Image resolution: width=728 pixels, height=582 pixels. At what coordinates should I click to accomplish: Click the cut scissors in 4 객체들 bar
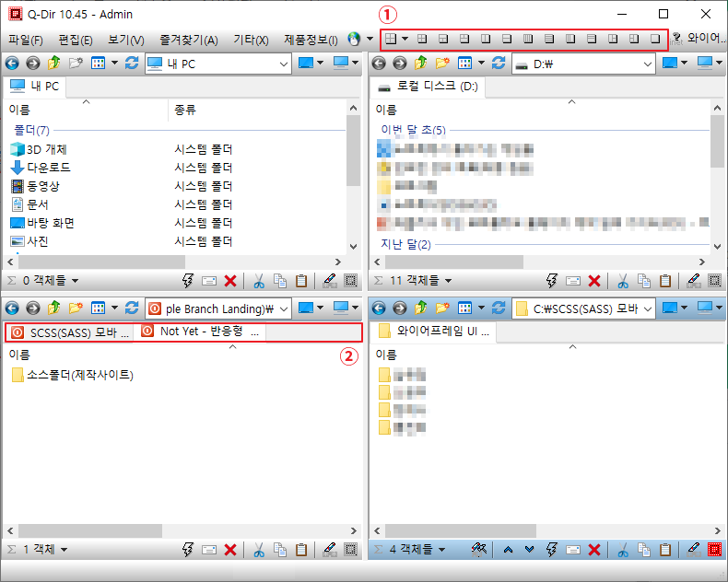(623, 550)
